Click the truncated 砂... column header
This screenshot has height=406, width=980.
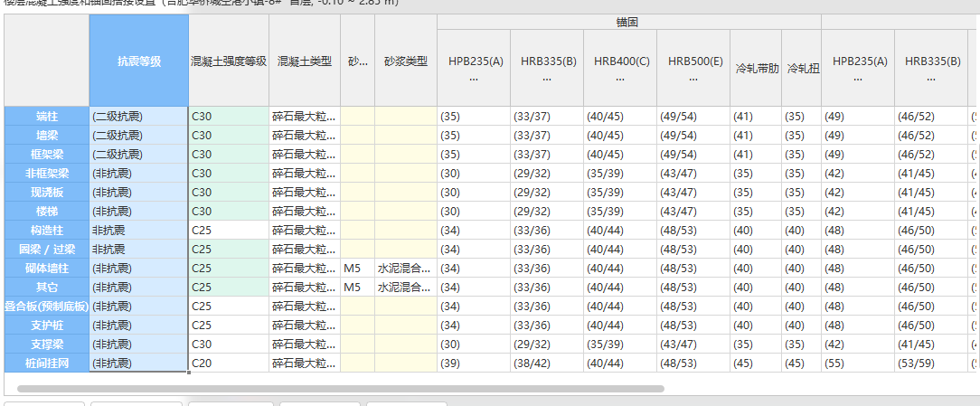tap(357, 61)
